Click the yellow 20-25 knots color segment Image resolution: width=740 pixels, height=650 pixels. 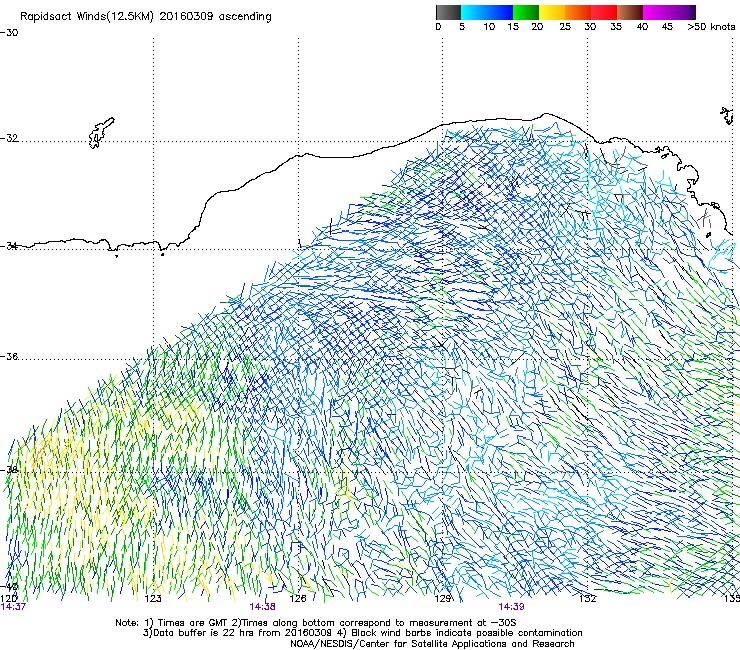coord(552,12)
